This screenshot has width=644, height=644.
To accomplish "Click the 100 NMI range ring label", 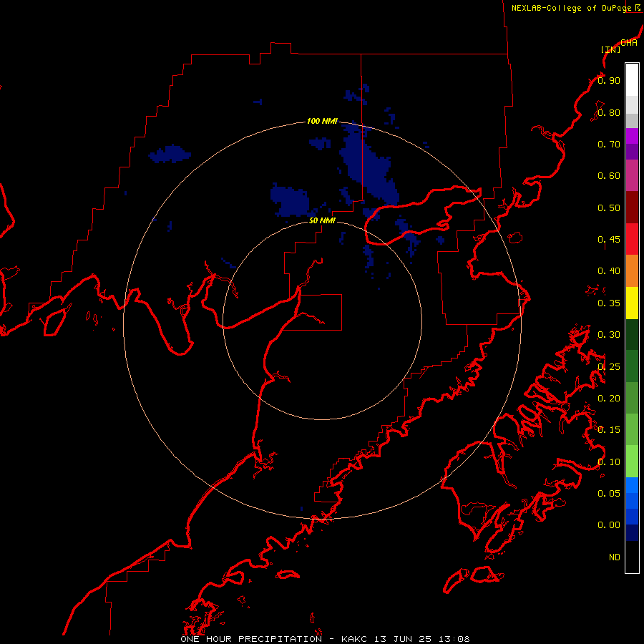I will 322,121.
